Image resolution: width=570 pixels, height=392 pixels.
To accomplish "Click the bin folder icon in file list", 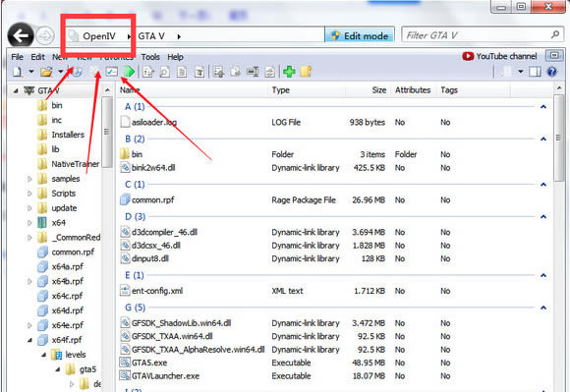I will (x=125, y=154).
